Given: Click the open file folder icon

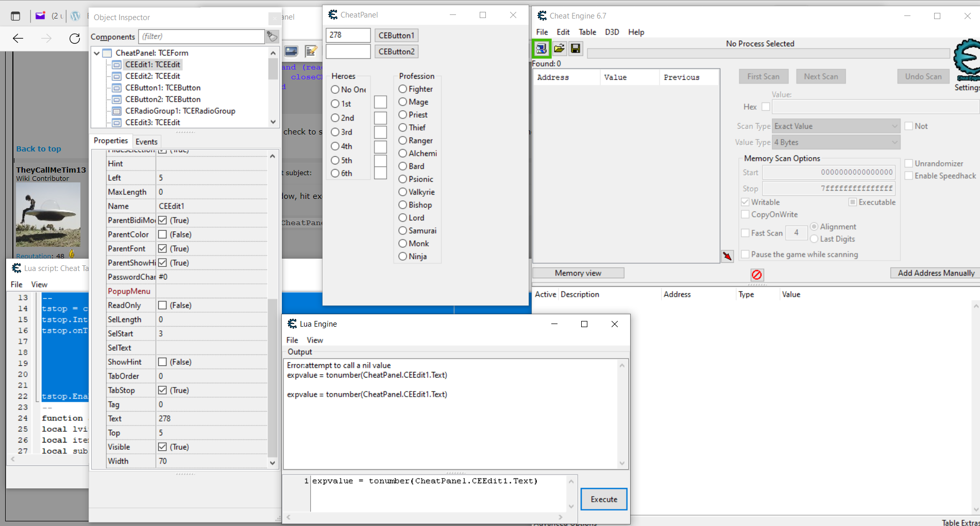Looking at the screenshot, I should point(559,49).
